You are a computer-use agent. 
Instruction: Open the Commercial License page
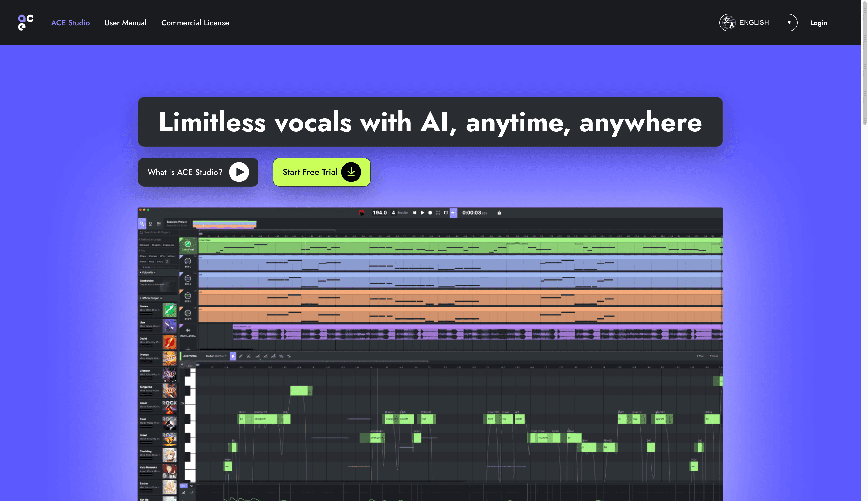click(195, 23)
